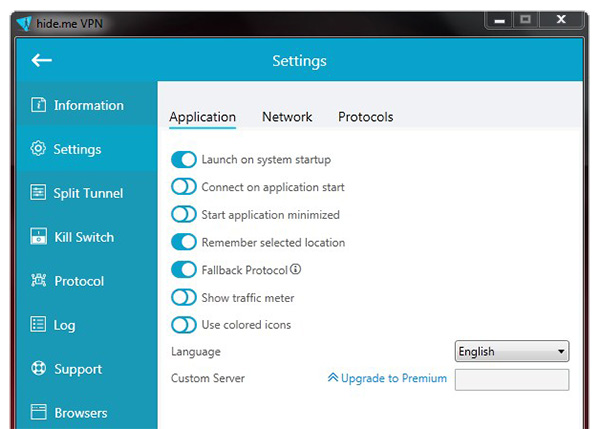600x429 pixels.
Task: Open the Language dropdown set to English
Action: coord(512,351)
